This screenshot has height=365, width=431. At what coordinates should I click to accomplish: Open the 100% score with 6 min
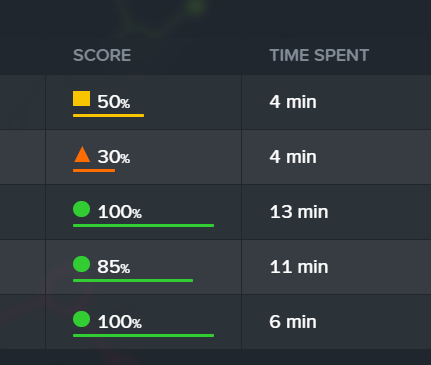(120, 322)
